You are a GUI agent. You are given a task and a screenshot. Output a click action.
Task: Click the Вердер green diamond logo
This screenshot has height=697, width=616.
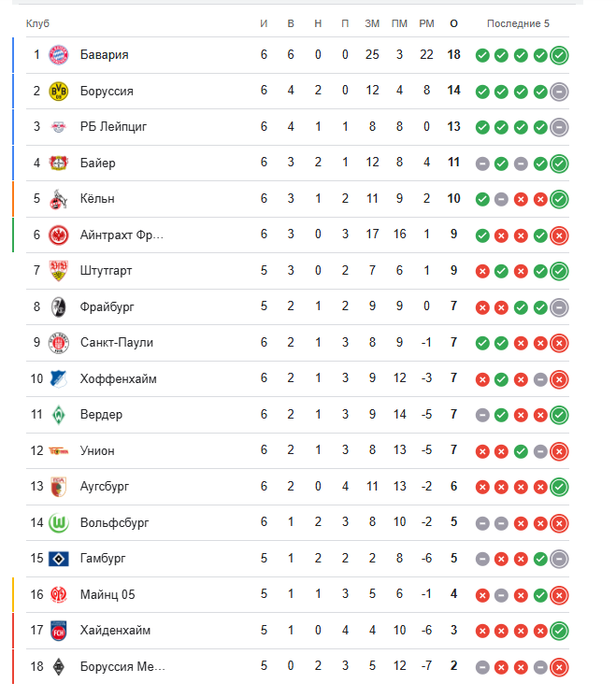coord(59,415)
